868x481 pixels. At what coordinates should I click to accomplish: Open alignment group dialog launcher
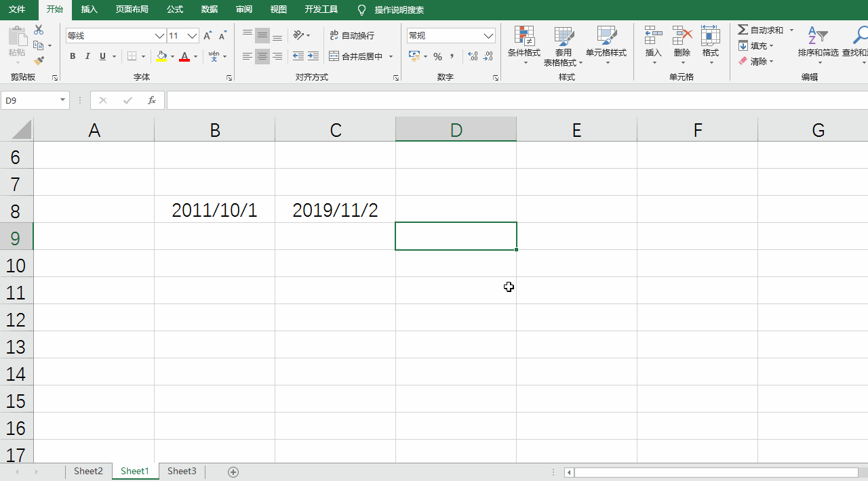pyautogui.click(x=396, y=79)
